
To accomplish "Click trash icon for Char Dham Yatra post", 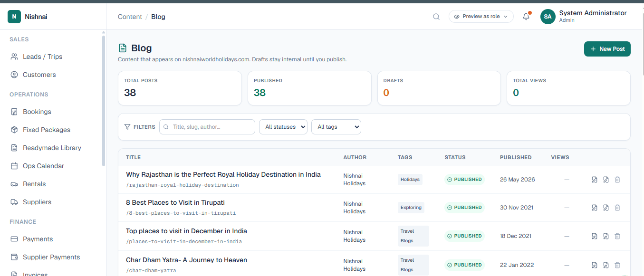I will [617, 265].
